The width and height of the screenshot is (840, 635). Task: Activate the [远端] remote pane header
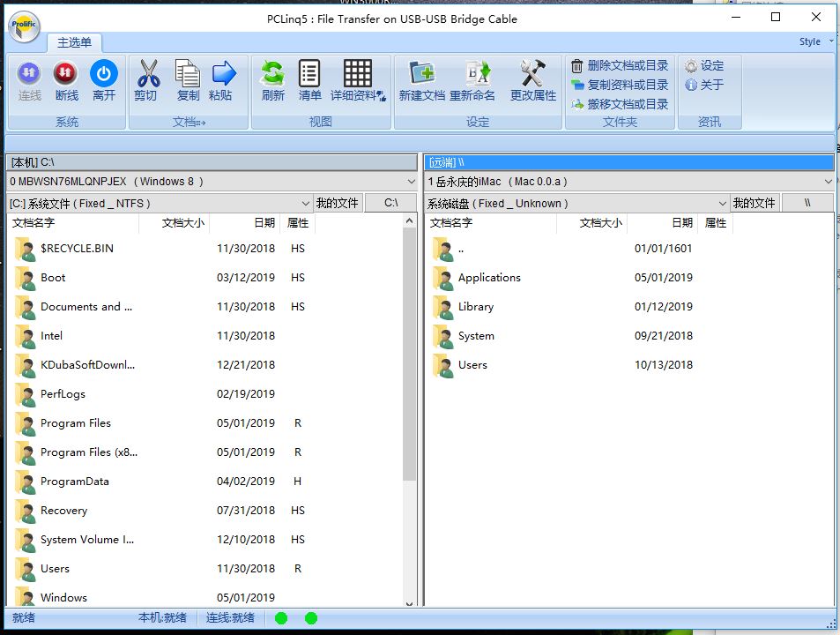point(629,161)
